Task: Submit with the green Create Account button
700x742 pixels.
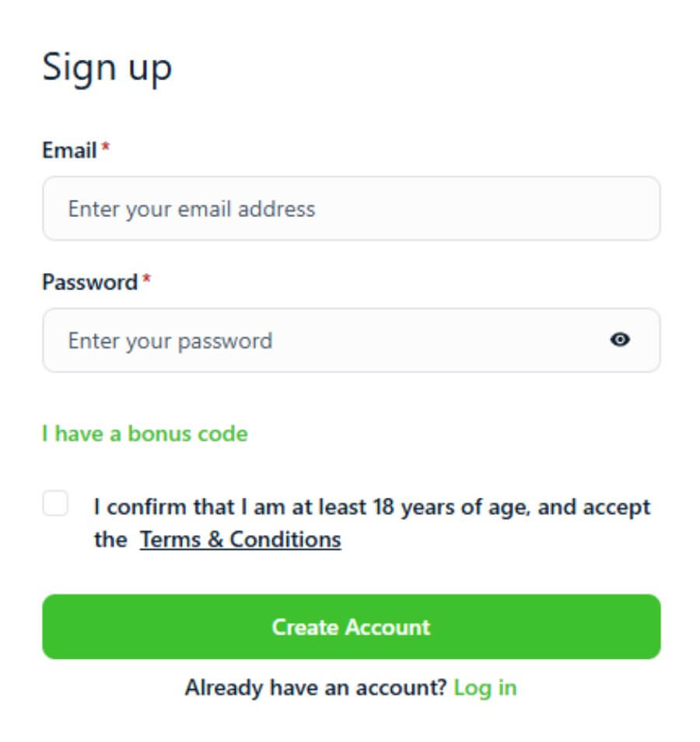Action: click(x=352, y=627)
